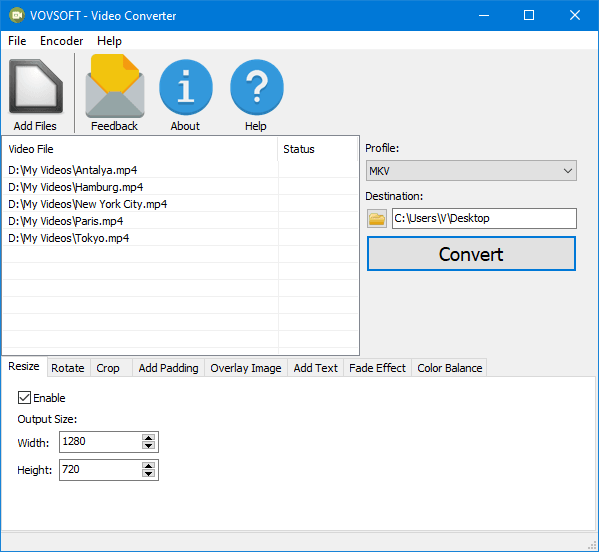
Task: Click the Destination path input field
Action: [484, 219]
